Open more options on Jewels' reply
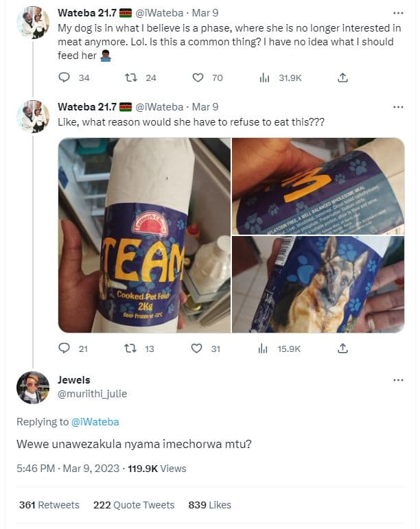Viewport: 420px width, 529px height. (x=398, y=380)
